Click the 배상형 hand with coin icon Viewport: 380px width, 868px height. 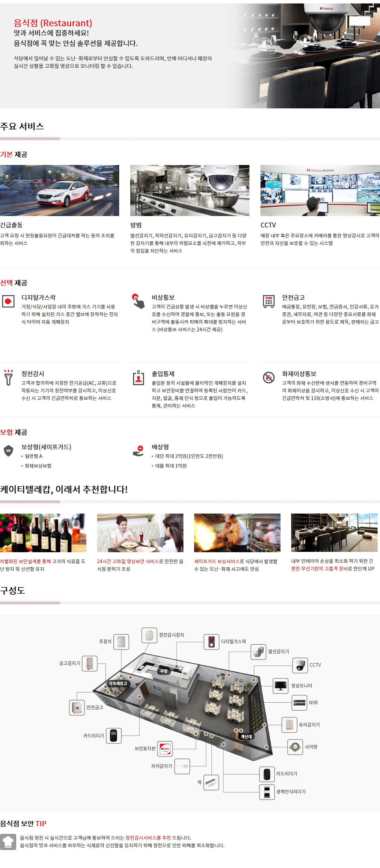coord(139,451)
